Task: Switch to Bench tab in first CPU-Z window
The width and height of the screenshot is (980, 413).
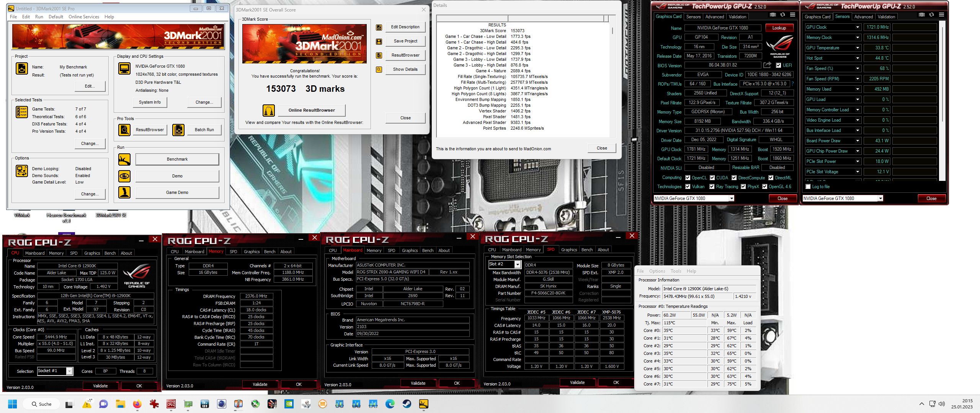Action: 110,253
